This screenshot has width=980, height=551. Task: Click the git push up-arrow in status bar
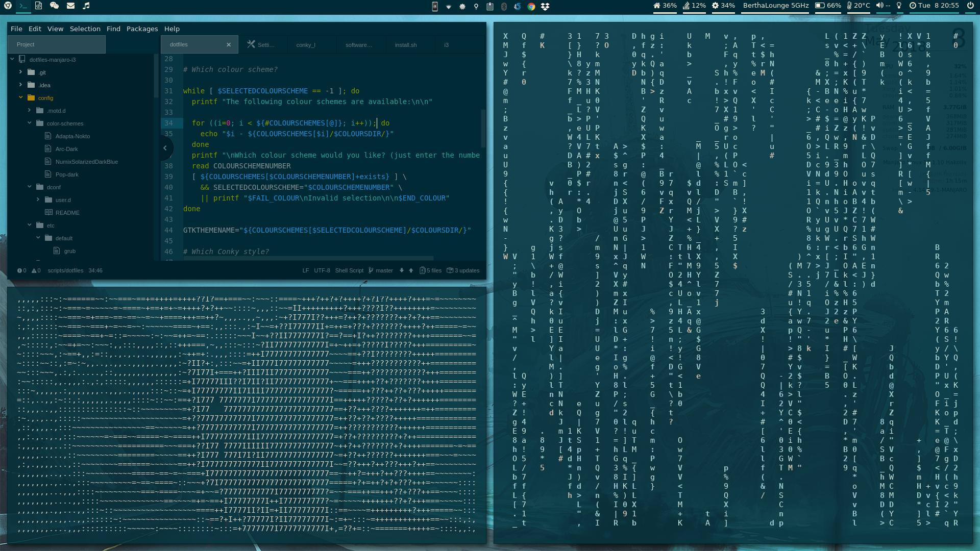(x=411, y=270)
